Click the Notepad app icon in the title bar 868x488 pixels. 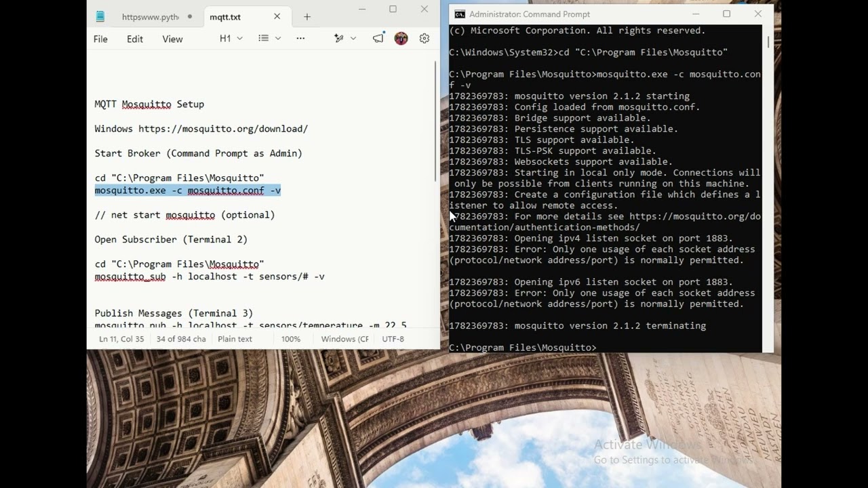(100, 17)
